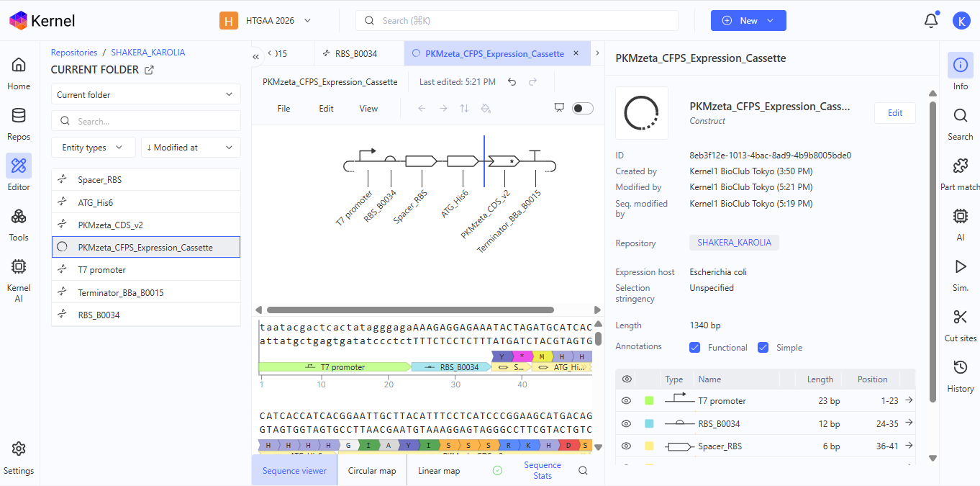Open Sequence Stats
Image resolution: width=980 pixels, height=486 pixels.
click(x=543, y=470)
